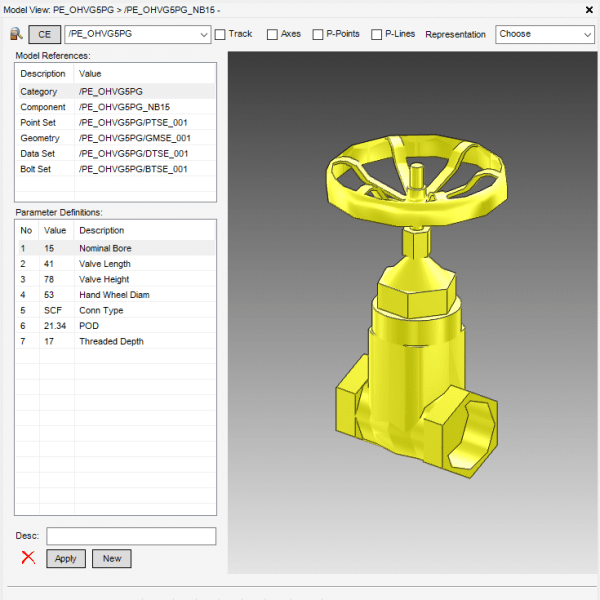The image size is (600, 600).
Task: Click the Apply button
Action: [x=65, y=559]
